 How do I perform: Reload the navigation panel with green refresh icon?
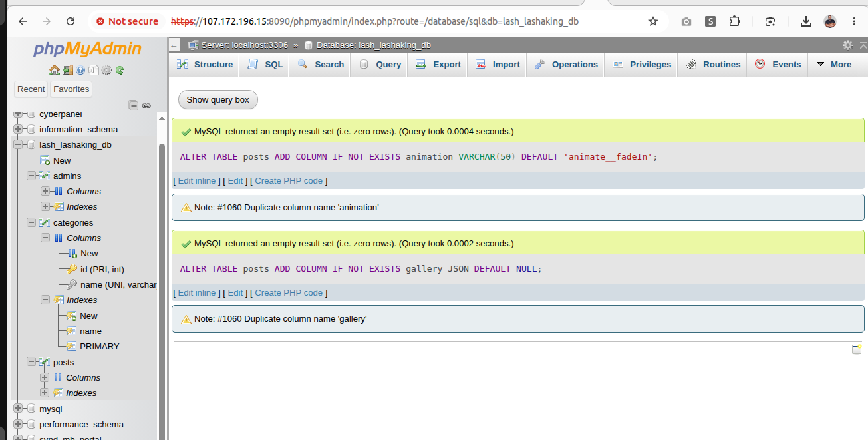(x=120, y=70)
